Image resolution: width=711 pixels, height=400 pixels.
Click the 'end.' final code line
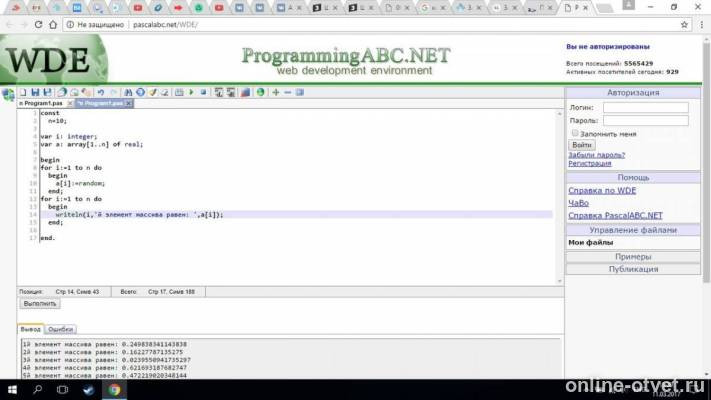coord(48,238)
